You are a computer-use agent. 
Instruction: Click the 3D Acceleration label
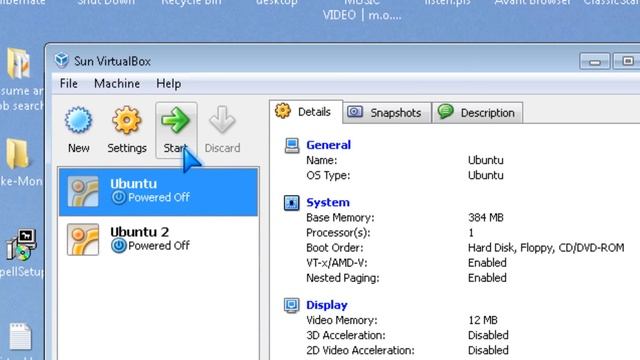(x=345, y=335)
